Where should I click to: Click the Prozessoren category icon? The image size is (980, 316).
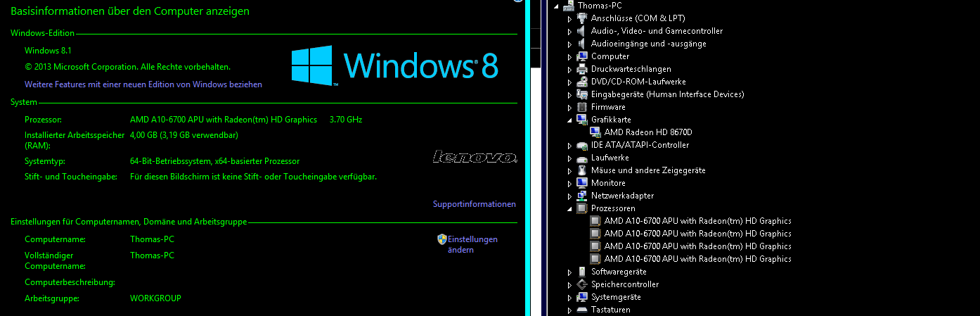[x=581, y=208]
